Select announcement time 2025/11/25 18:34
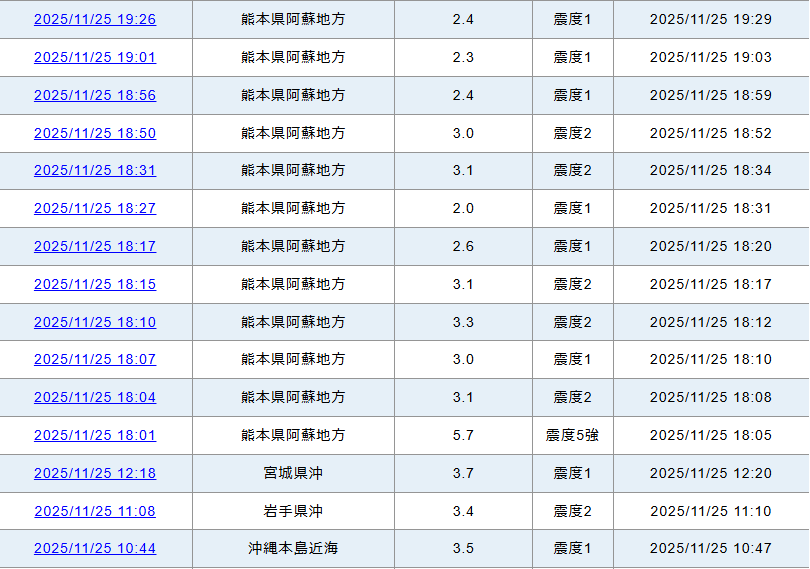Viewport: 810px width, 569px height. 711,170
